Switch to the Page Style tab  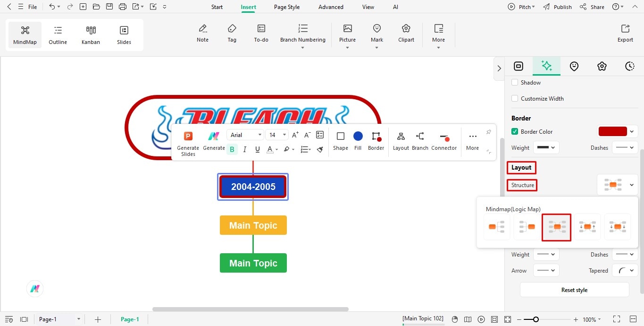pos(287,7)
